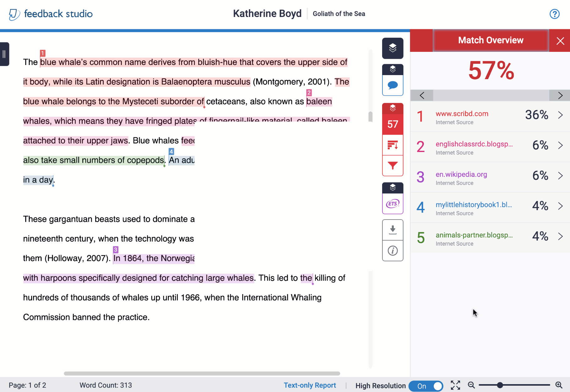Click the download arrow icon

point(392,230)
